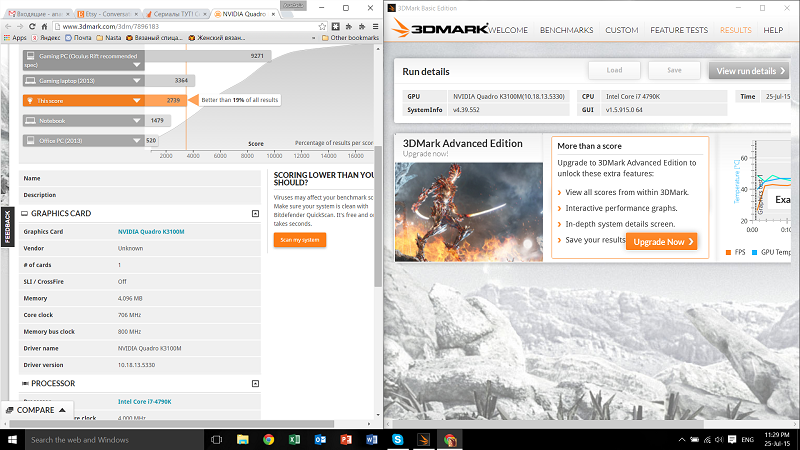Click the Chrome page horizontal scrollbar
Image resolution: width=800 pixels, height=450 pixels.
click(x=172, y=423)
